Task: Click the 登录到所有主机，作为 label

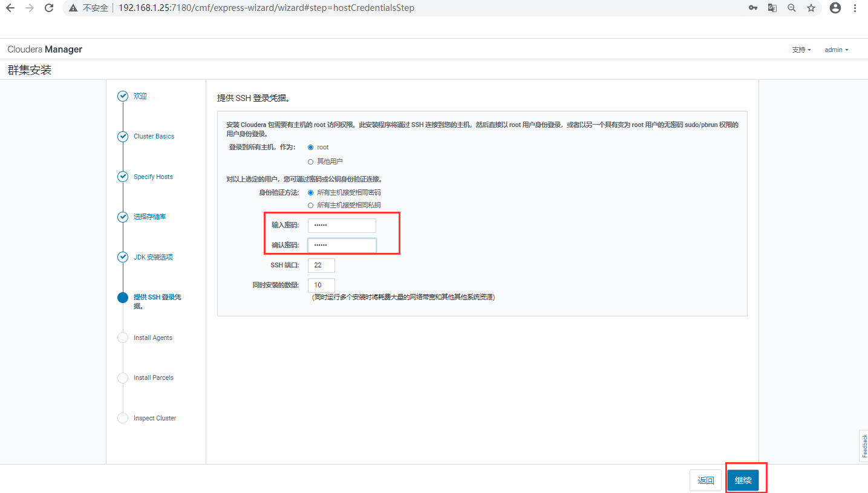Action: [263, 147]
